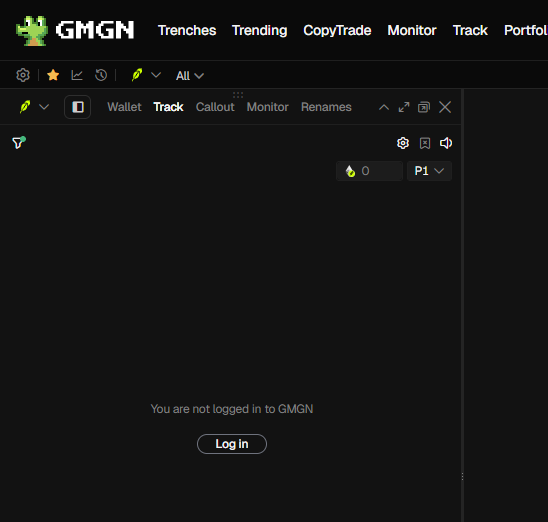
Task: Open the history clock icon
Action: pos(101,75)
